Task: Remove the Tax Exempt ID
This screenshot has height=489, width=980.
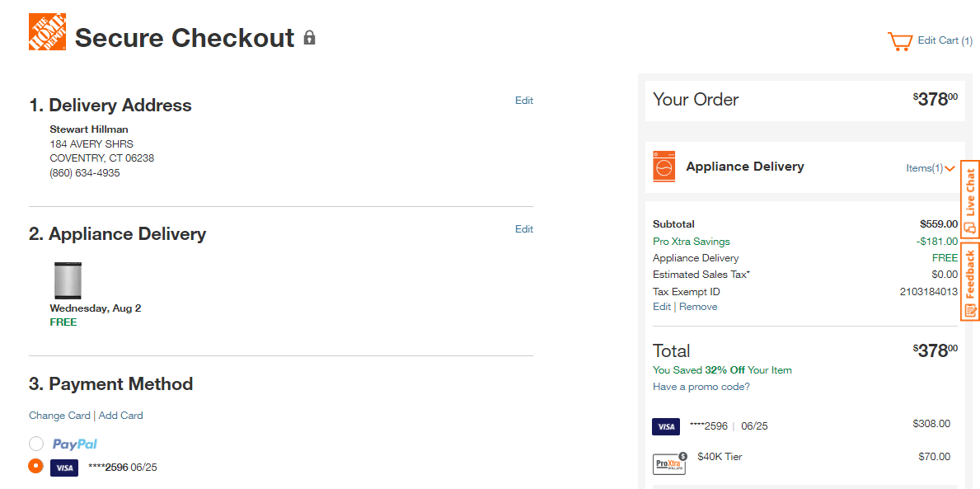Action: [x=698, y=307]
